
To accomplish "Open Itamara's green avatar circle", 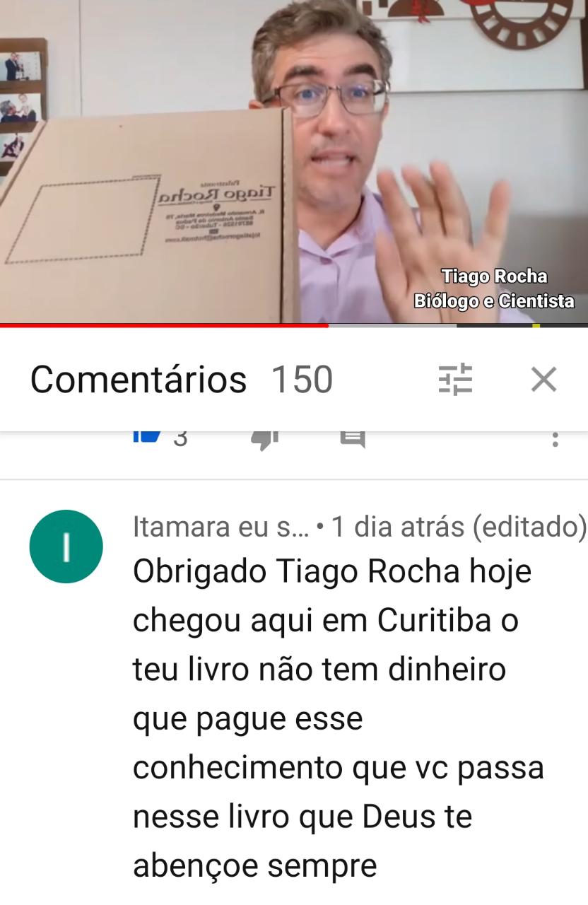I will click(66, 547).
